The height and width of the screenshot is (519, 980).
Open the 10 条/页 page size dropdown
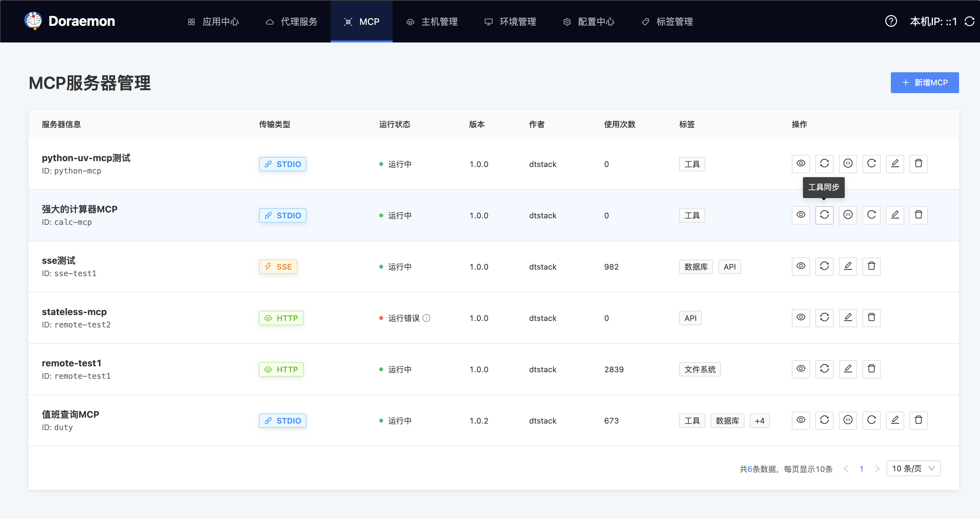point(913,468)
